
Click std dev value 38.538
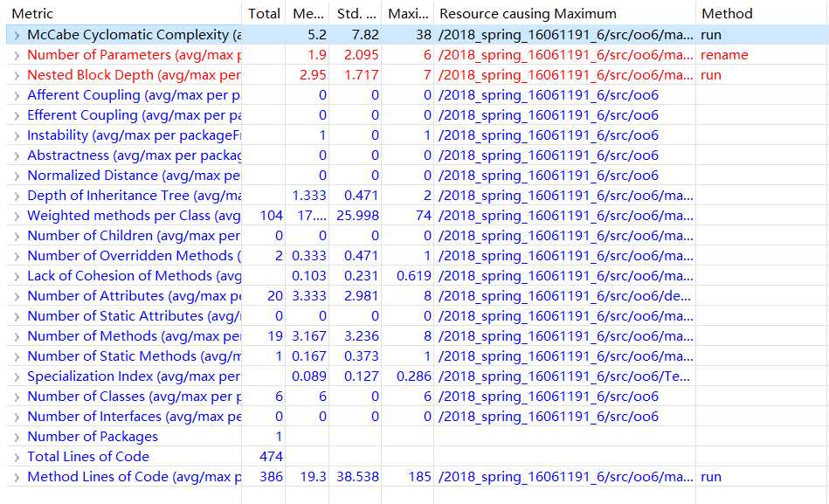coord(357,477)
